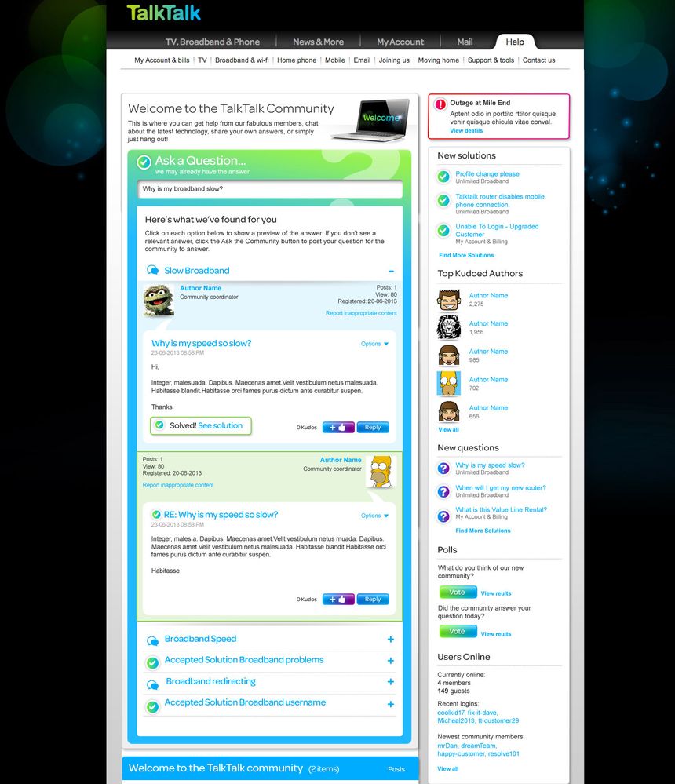The width and height of the screenshot is (675, 784).
Task: Reply to the Why is my speed so slow post
Action: coord(373,428)
